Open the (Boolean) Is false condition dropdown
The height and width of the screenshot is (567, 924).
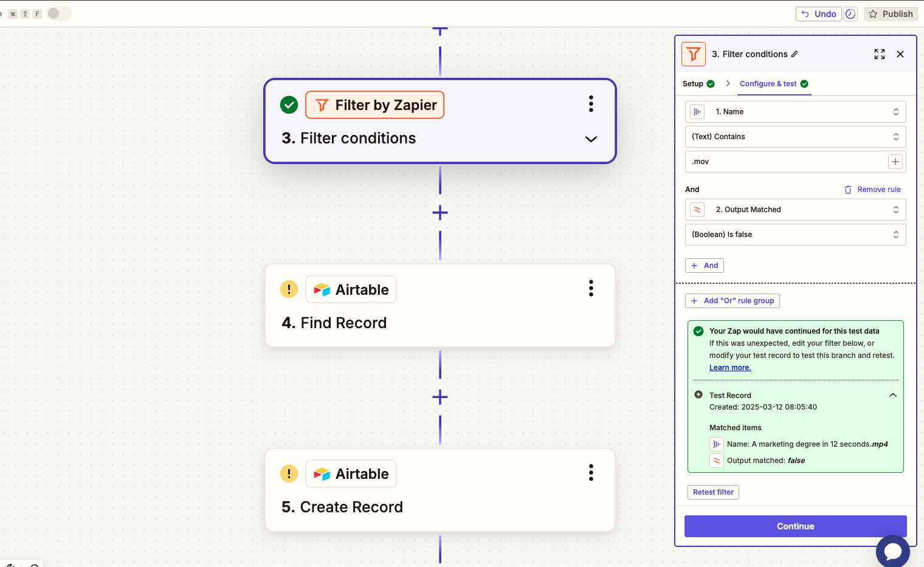coord(796,235)
